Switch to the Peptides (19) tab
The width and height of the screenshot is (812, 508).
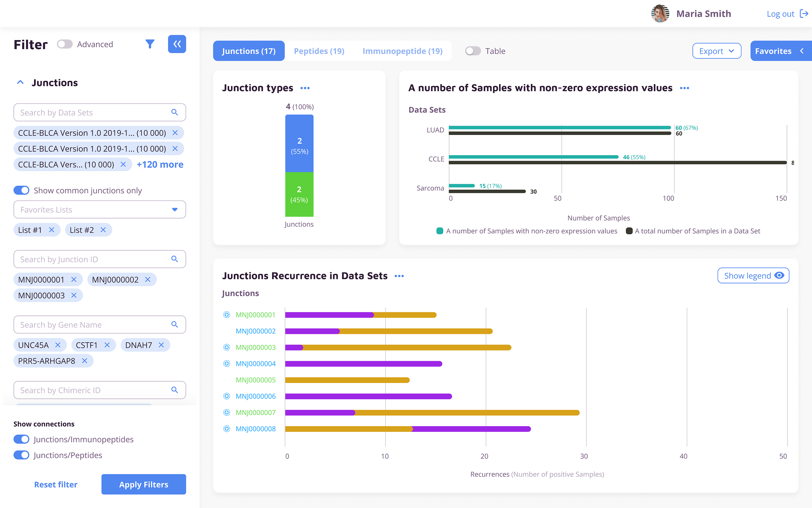click(x=319, y=51)
